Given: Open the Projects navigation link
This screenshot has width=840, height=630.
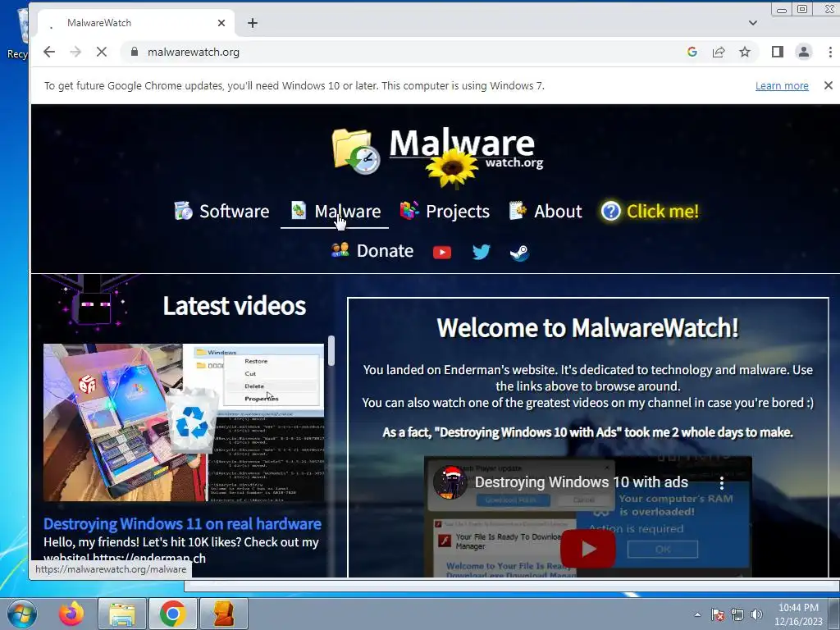Looking at the screenshot, I should pyautogui.click(x=445, y=211).
